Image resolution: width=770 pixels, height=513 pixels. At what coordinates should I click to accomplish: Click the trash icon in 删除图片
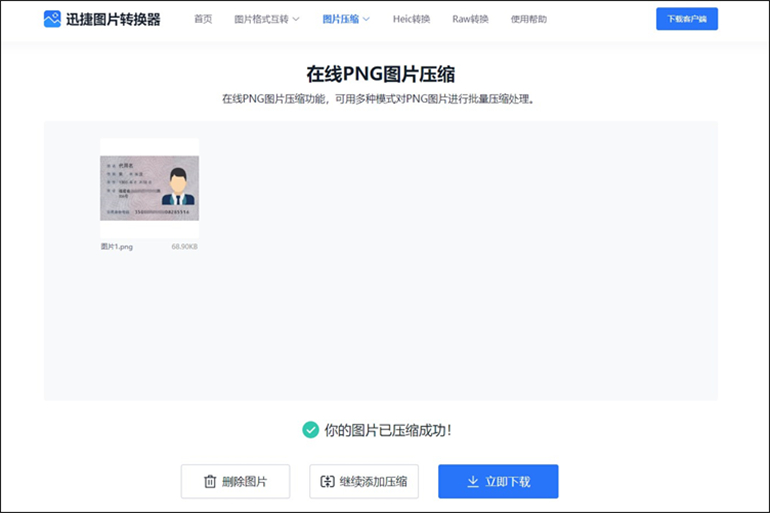pos(210,482)
